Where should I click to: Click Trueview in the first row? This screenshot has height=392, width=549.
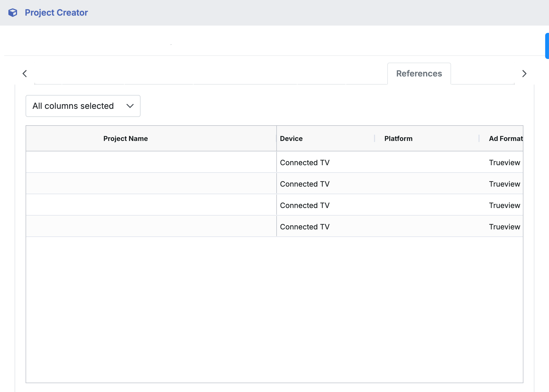504,163
